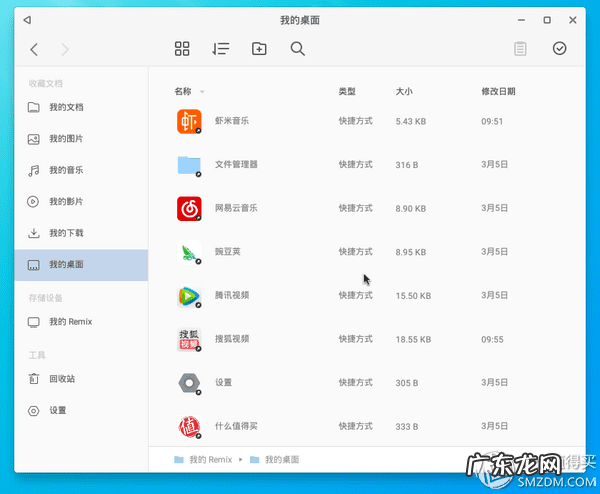Open 回收站 recycle bin

coord(62,379)
